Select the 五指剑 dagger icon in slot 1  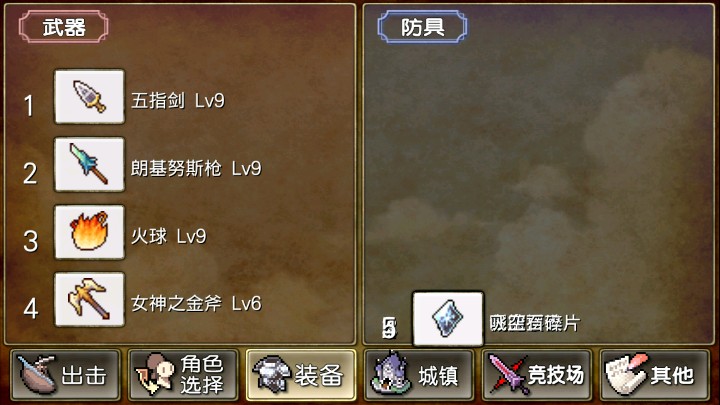(x=90, y=96)
